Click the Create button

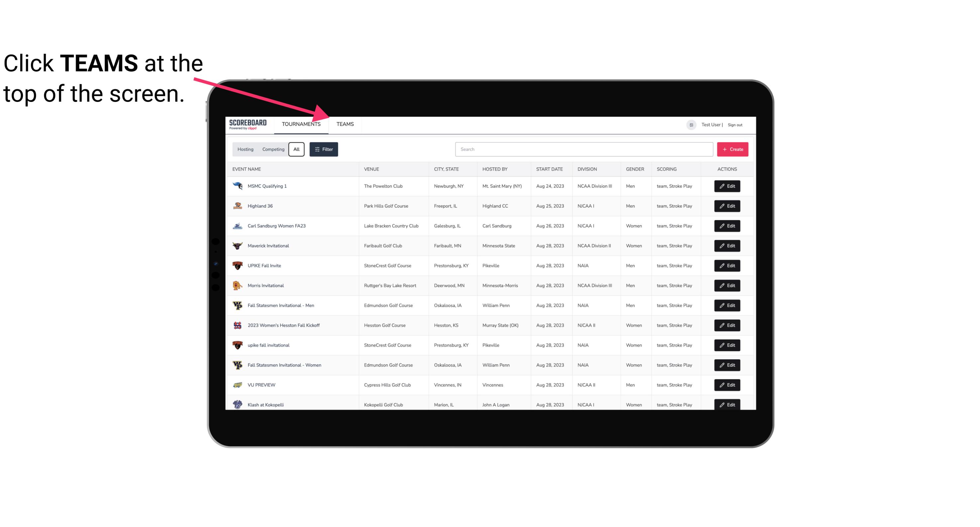732,149
